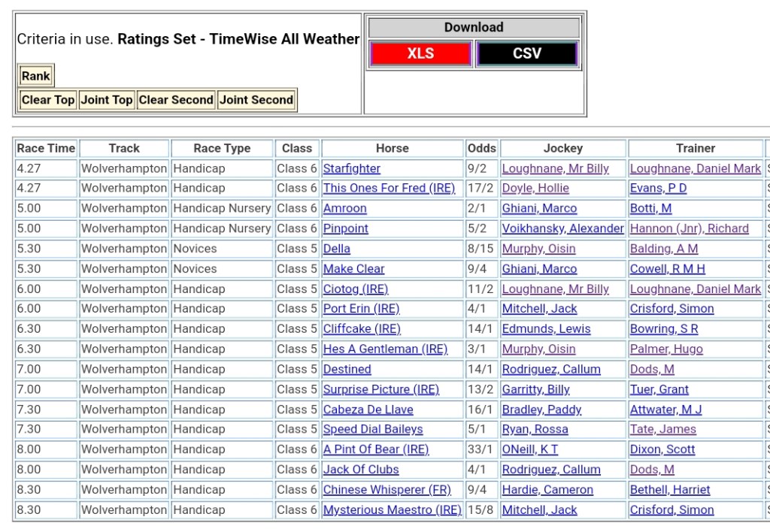Apply the Clear Second filter
This screenshot has width=770, height=532.
pos(176,100)
